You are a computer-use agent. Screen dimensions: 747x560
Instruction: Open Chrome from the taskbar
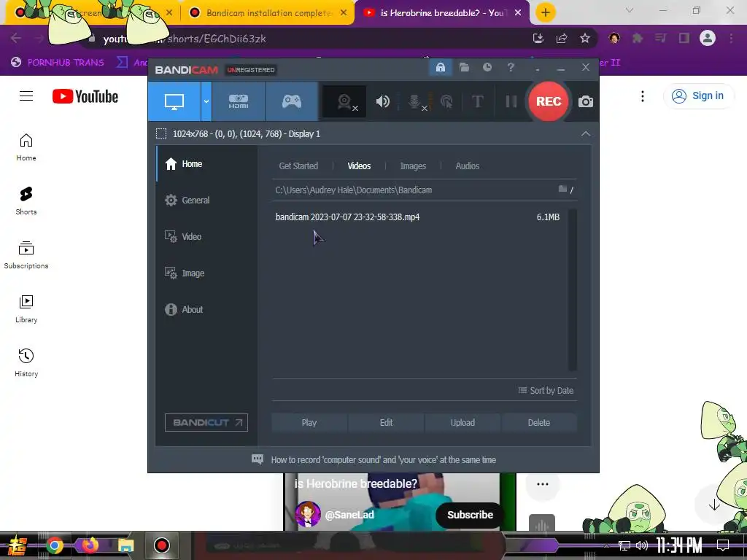click(55, 545)
